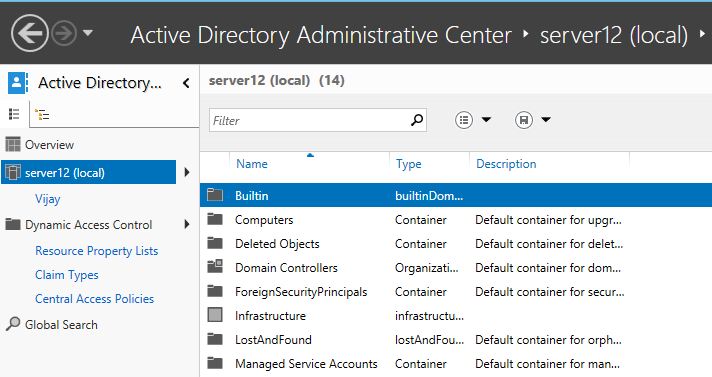Open Overview in the navigation pane
712x377 pixels.
click(x=49, y=145)
